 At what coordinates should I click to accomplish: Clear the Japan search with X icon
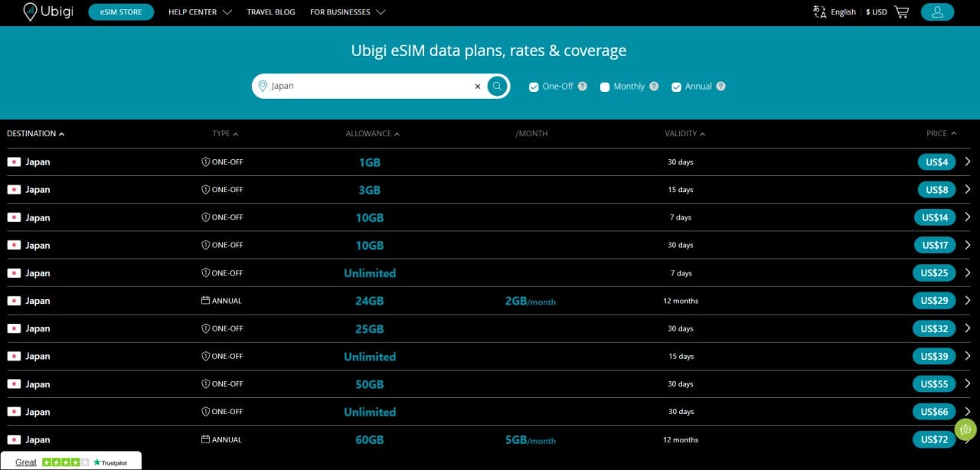click(x=478, y=86)
